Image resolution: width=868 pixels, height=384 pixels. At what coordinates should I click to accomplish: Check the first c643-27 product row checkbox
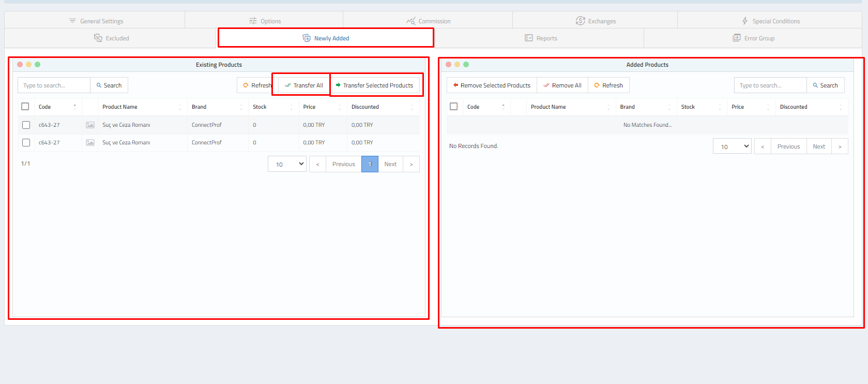click(26, 125)
